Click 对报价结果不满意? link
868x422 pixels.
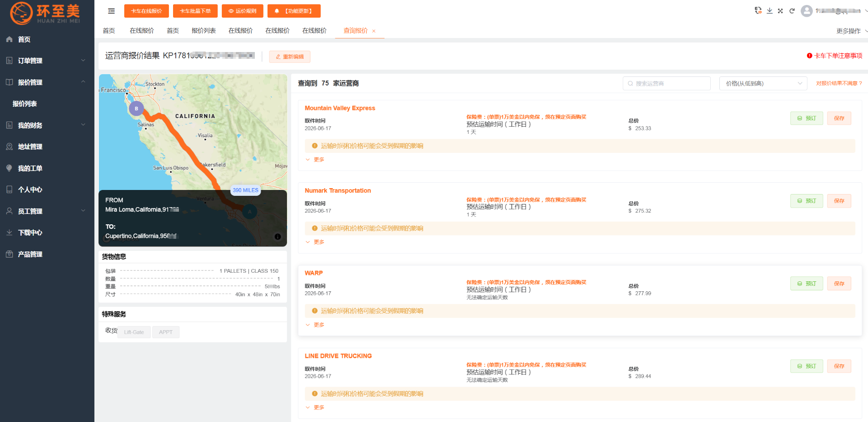pyautogui.click(x=839, y=83)
